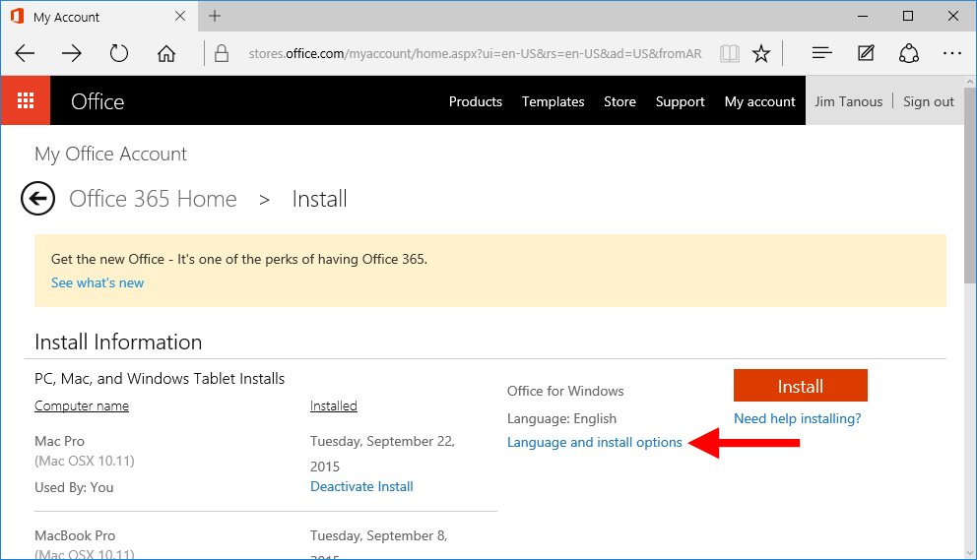Click the Sign out link

pyautogui.click(x=929, y=101)
